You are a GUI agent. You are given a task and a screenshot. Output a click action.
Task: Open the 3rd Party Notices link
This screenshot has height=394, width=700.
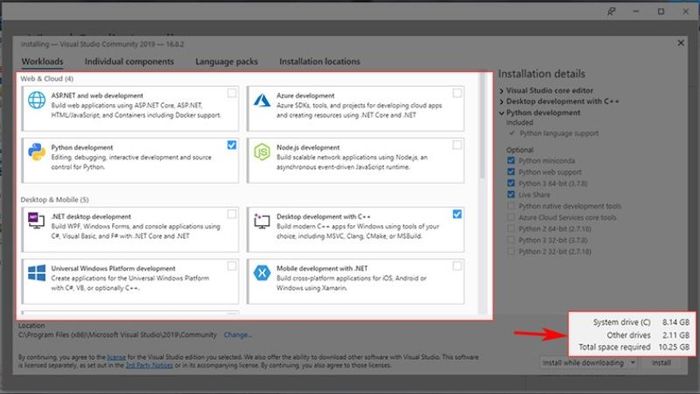(x=149, y=365)
